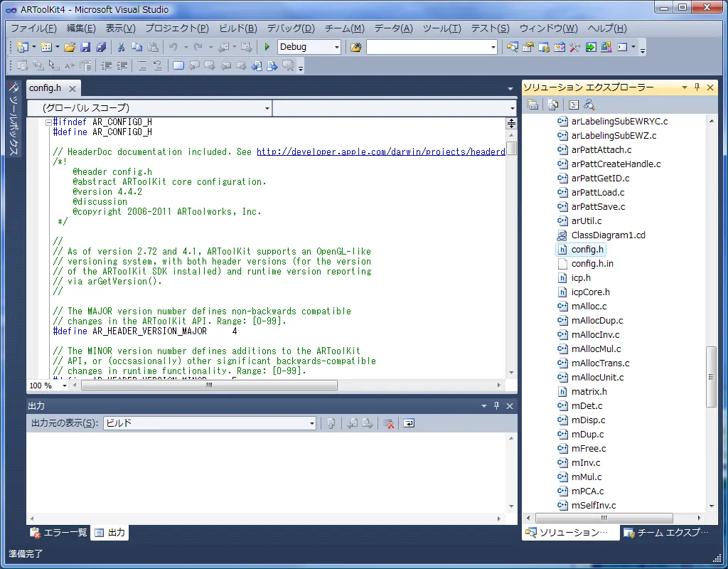Switch to the チーム エクスプローラー tab
The width and height of the screenshot is (728, 569).
click(x=667, y=532)
